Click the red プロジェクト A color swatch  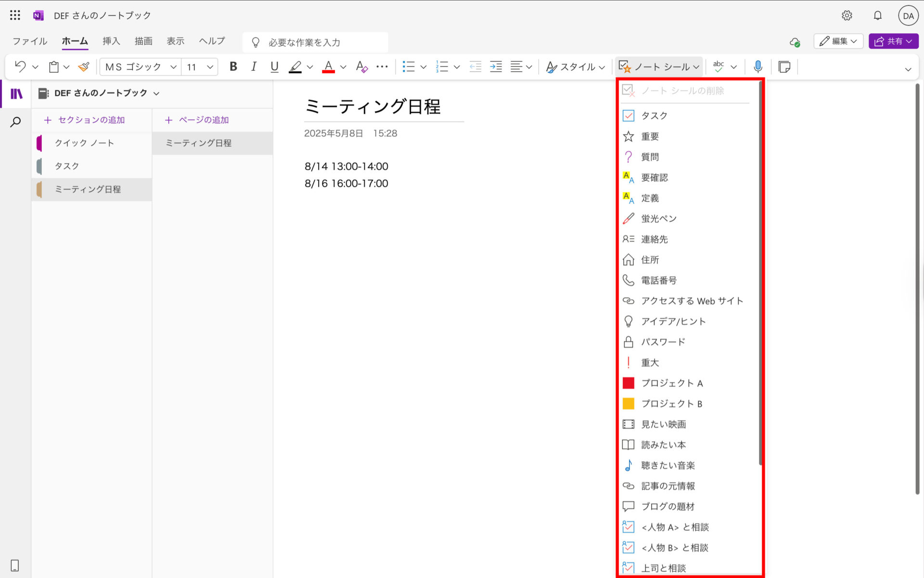click(628, 383)
